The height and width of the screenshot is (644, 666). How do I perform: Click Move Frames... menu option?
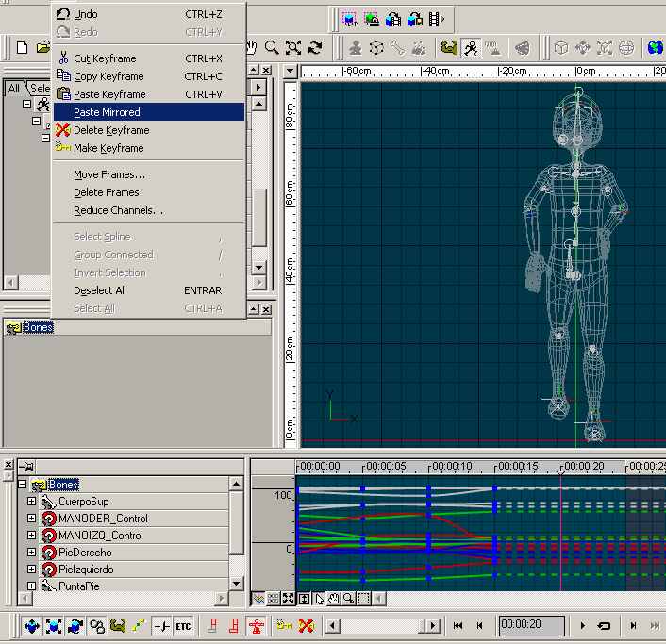[109, 174]
